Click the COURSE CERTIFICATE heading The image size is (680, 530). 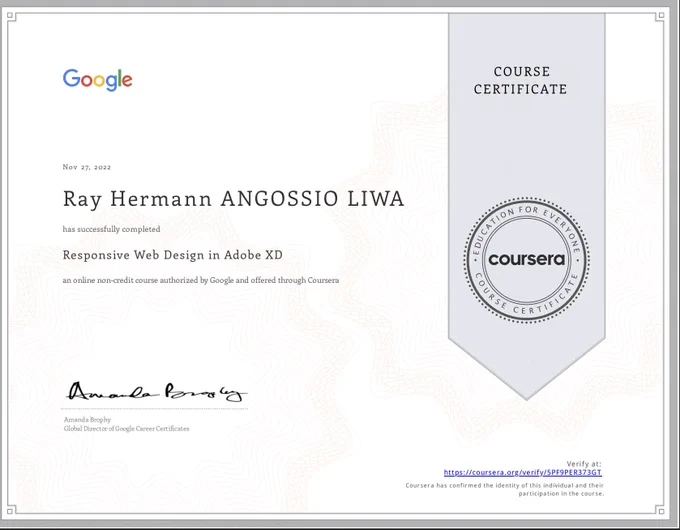click(521, 80)
